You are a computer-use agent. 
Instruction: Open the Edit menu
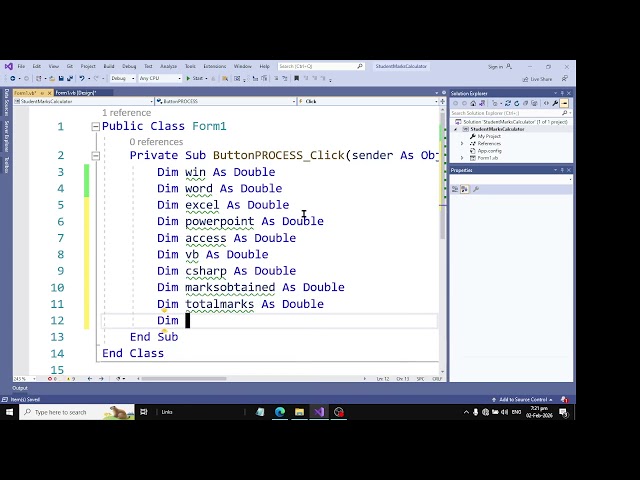37,66
